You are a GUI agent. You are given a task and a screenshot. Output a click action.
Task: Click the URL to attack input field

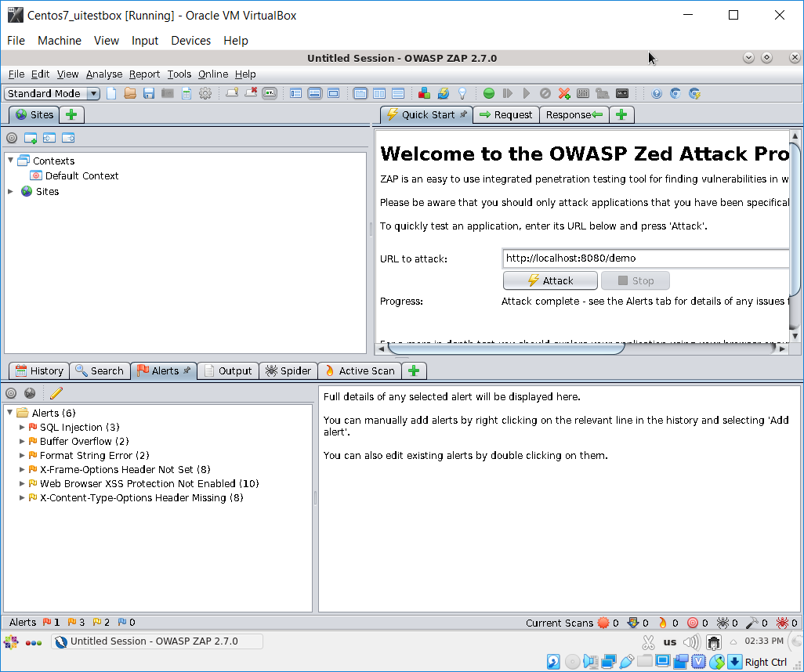646,258
